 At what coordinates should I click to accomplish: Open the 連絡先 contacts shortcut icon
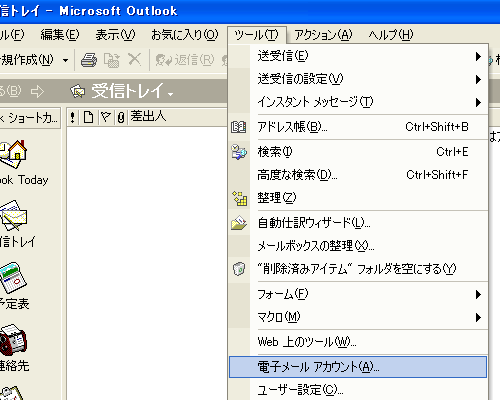[13, 340]
